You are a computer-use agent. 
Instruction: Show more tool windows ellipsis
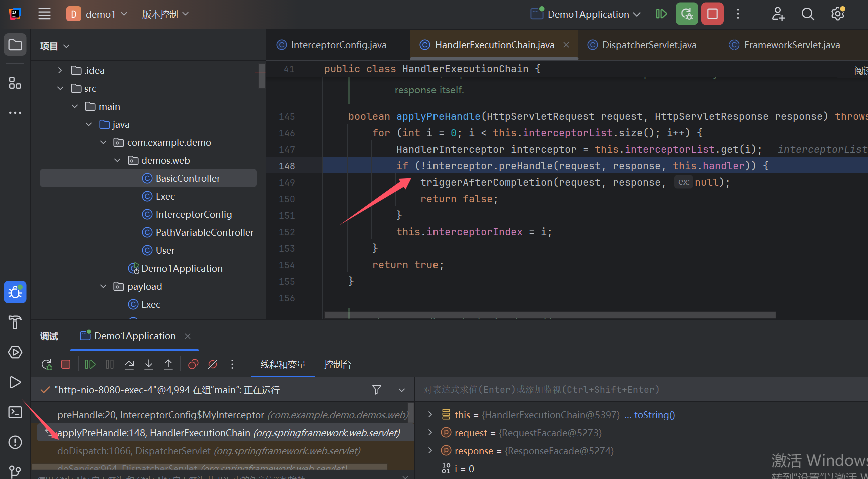click(x=15, y=113)
